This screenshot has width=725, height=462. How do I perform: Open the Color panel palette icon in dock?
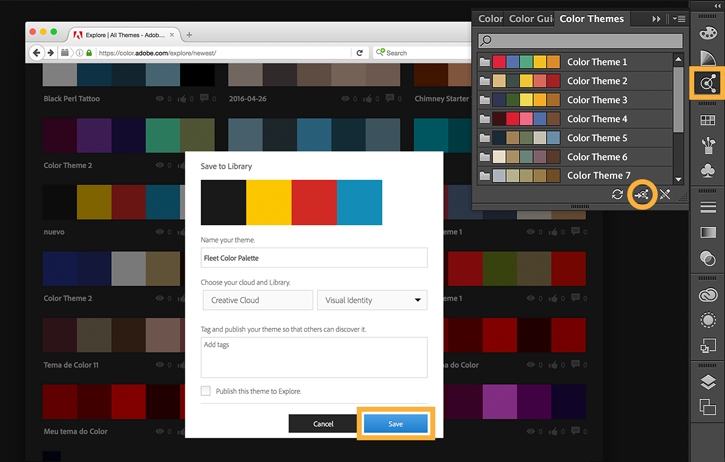click(708, 33)
